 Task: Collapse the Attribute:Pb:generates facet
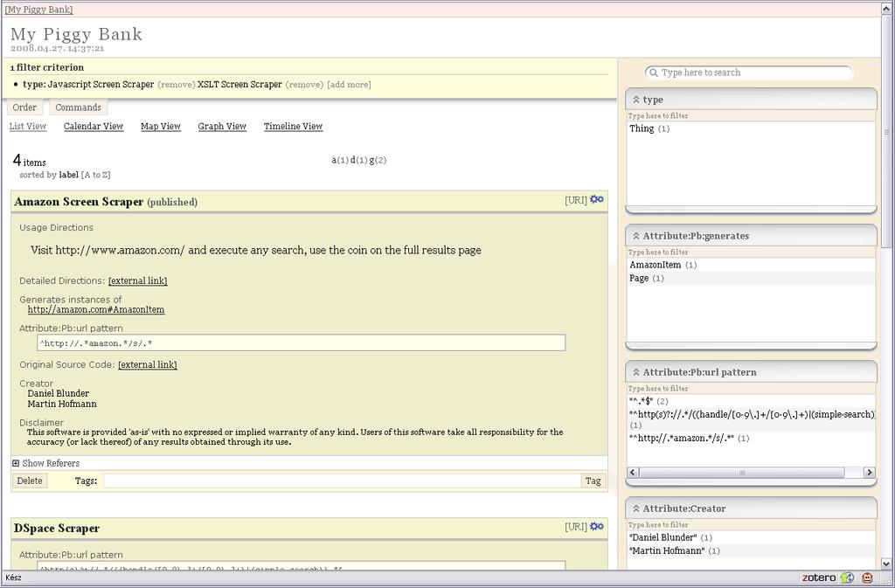(x=636, y=236)
